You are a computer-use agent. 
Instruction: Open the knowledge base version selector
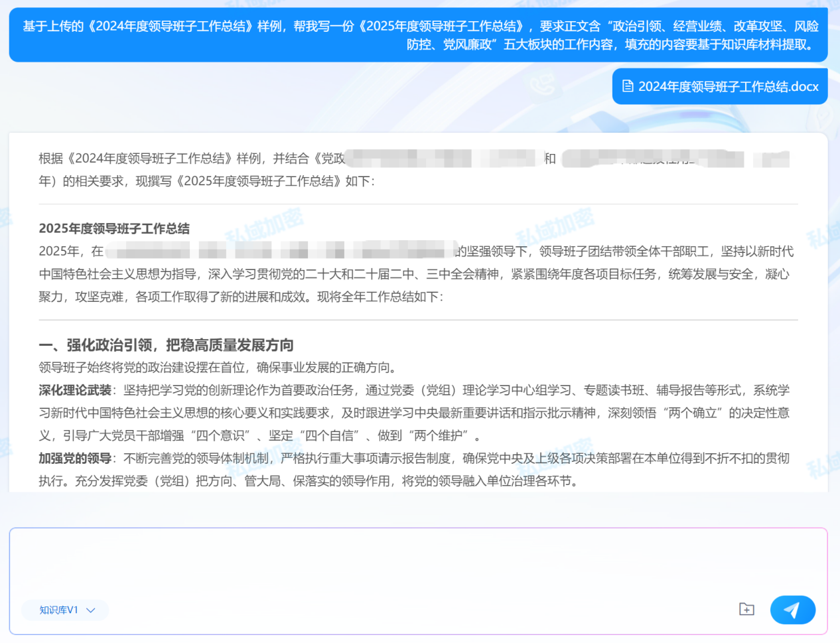[x=64, y=610]
